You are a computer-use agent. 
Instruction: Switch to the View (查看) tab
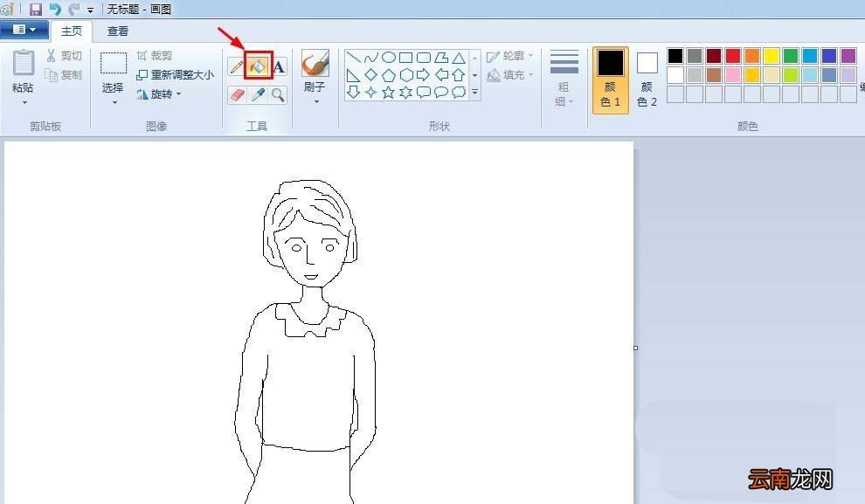point(117,31)
